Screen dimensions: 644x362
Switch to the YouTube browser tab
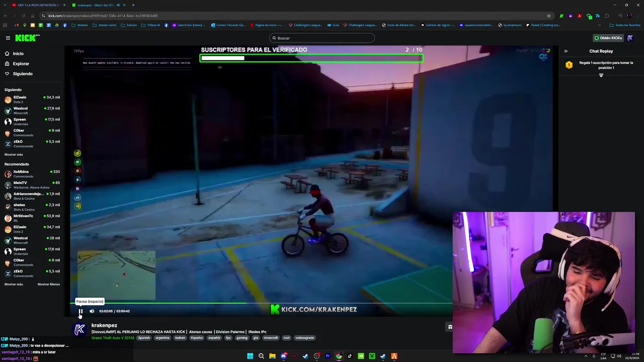[38, 5]
